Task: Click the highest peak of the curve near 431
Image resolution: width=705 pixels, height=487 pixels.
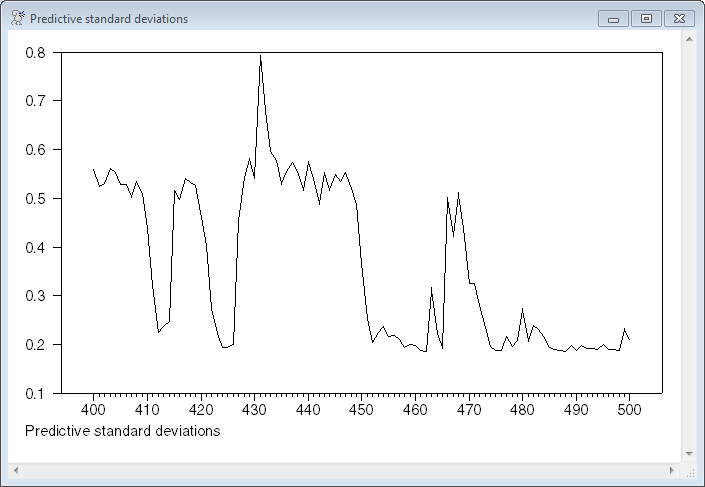Action: 260,56
